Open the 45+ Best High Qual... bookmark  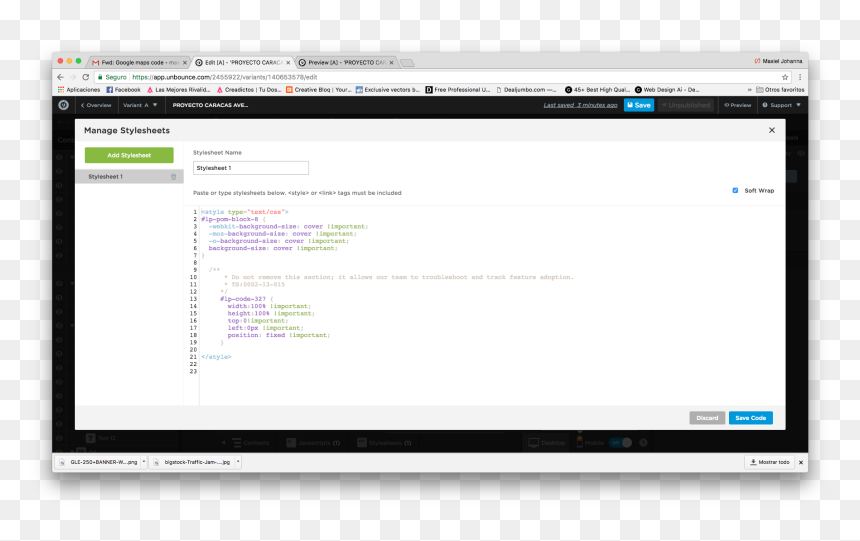point(597,89)
